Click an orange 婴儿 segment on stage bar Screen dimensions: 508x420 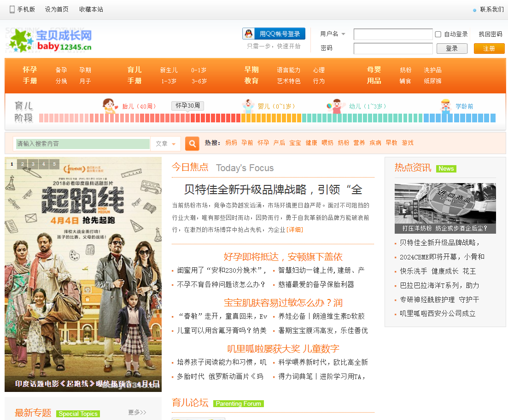click(x=271, y=118)
